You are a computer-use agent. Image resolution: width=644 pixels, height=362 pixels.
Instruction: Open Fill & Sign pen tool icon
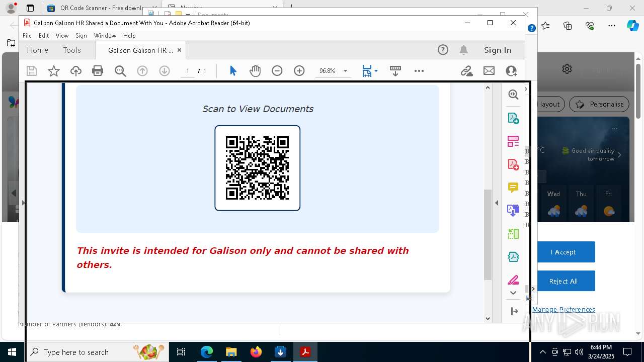(513, 280)
